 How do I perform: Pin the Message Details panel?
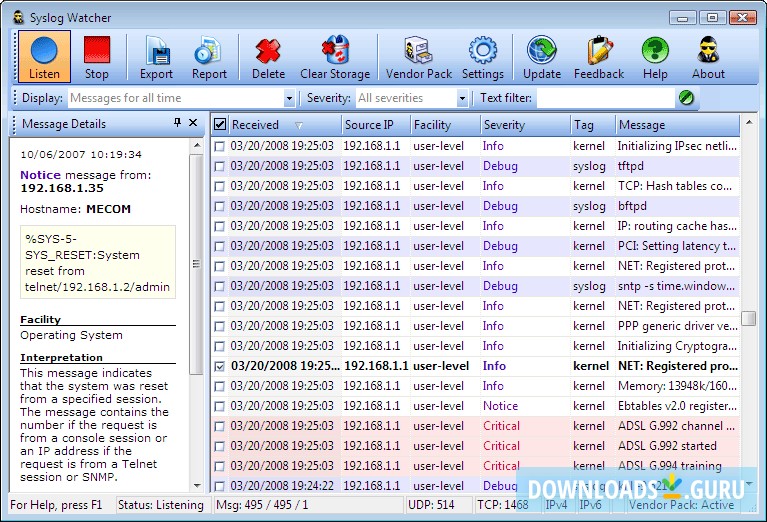pos(177,122)
